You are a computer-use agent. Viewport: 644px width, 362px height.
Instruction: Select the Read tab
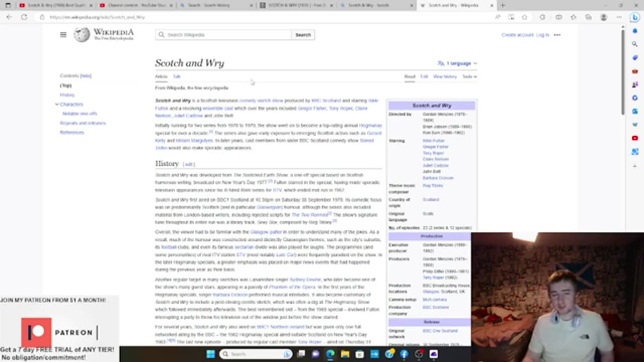(x=410, y=76)
